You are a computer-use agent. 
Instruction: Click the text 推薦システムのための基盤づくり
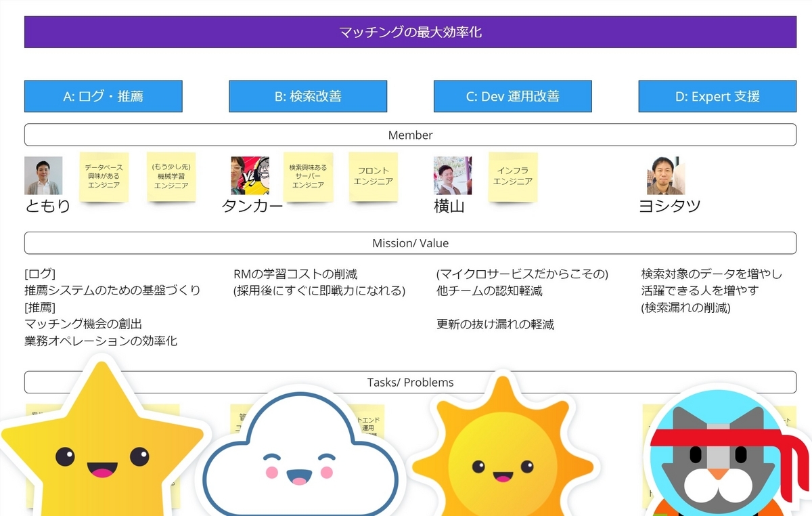[112, 291]
